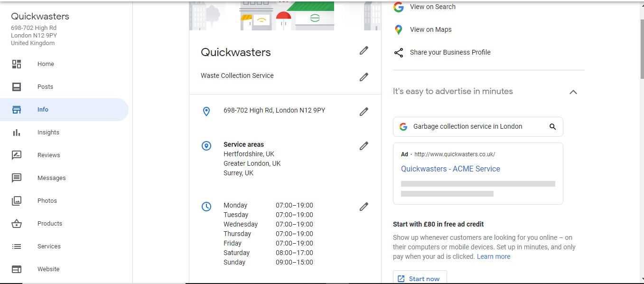Edit the opening hours pencil icon
Screen dimensions: 644x284
click(364, 207)
